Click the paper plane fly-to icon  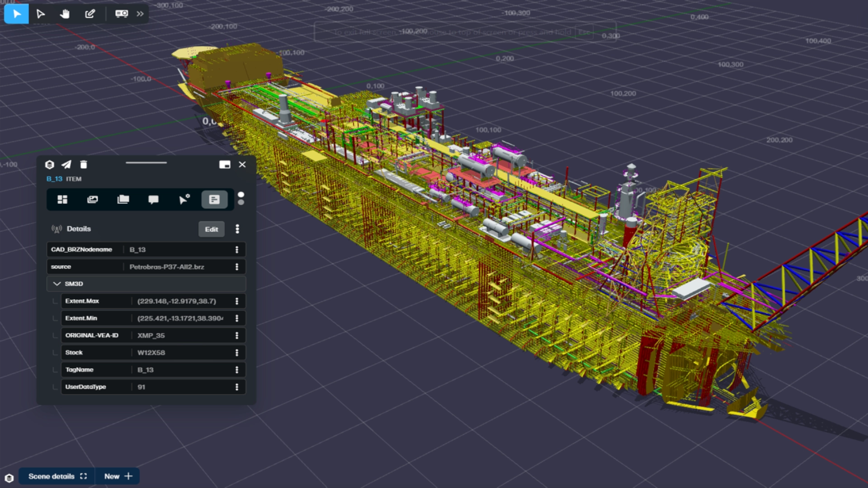pos(66,164)
